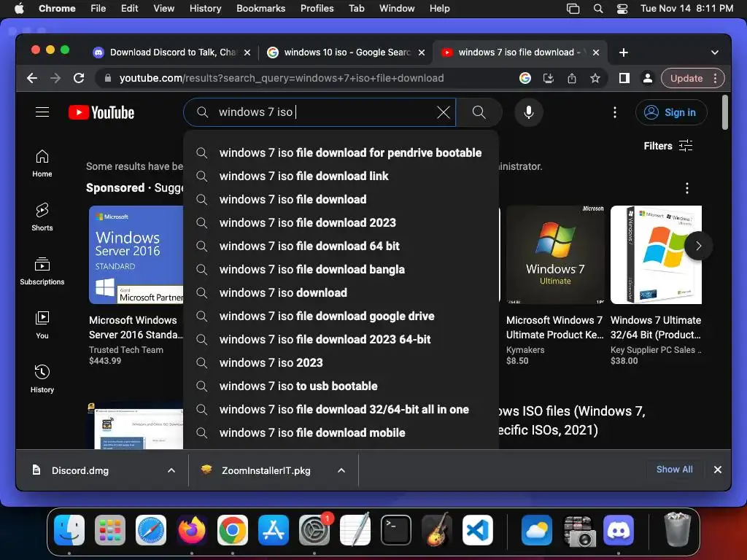Close the downloads bar

(718, 470)
